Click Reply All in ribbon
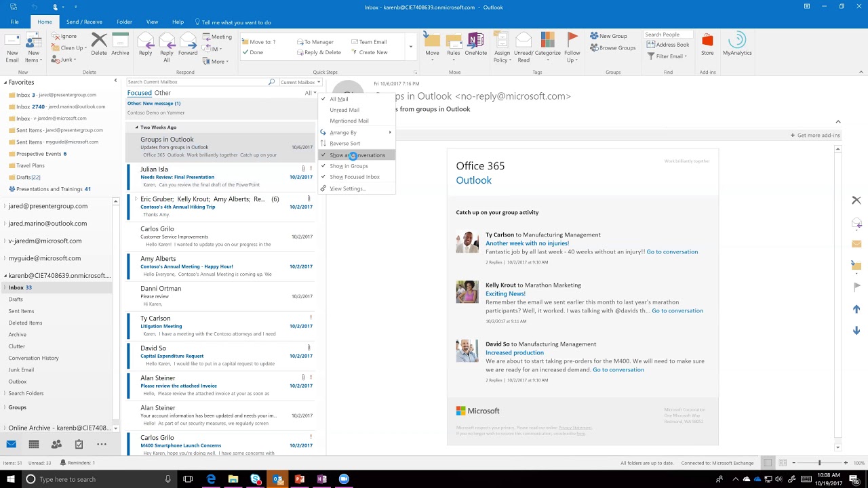The width and height of the screenshot is (868, 488). tap(166, 47)
